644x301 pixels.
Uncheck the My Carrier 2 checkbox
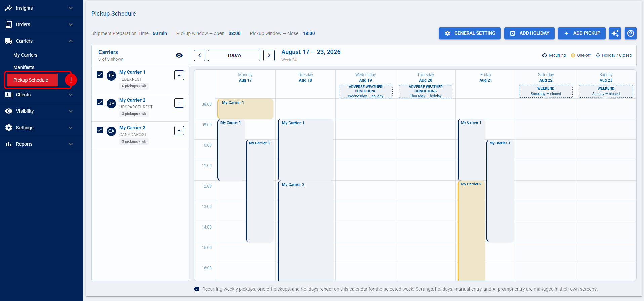tap(100, 102)
